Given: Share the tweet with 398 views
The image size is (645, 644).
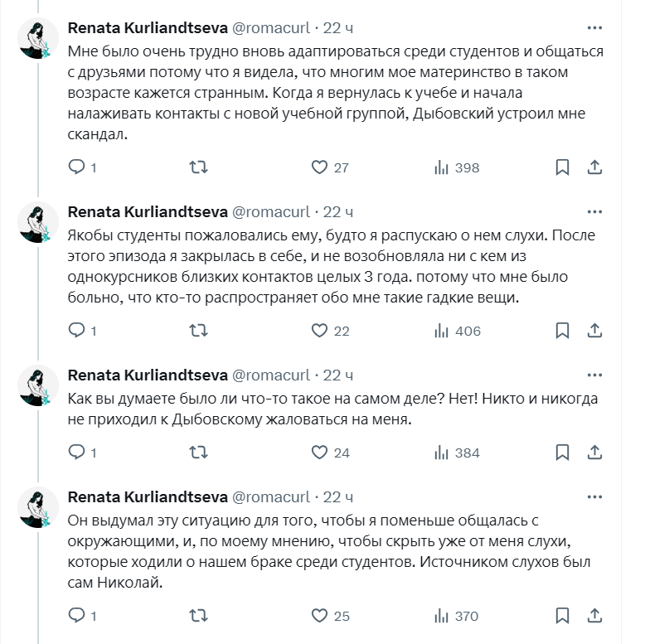Looking at the screenshot, I should [x=594, y=167].
